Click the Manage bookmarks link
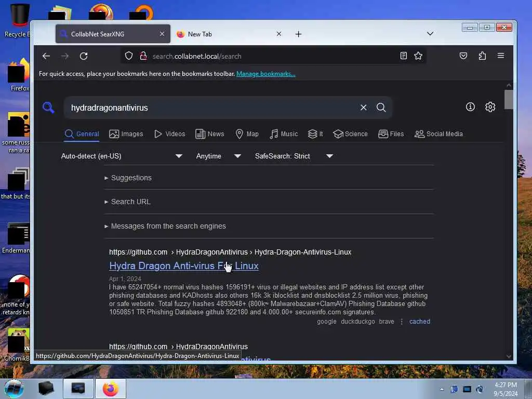The image size is (532, 399). click(x=265, y=74)
